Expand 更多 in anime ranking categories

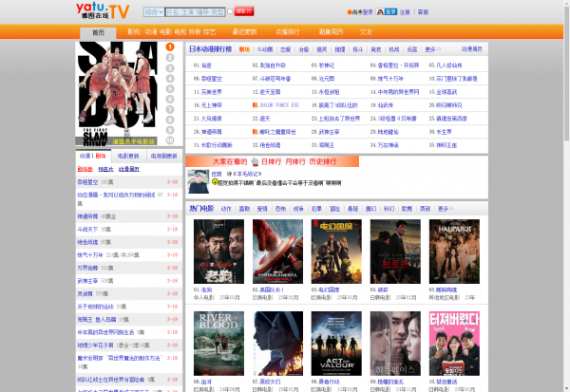tap(433, 47)
